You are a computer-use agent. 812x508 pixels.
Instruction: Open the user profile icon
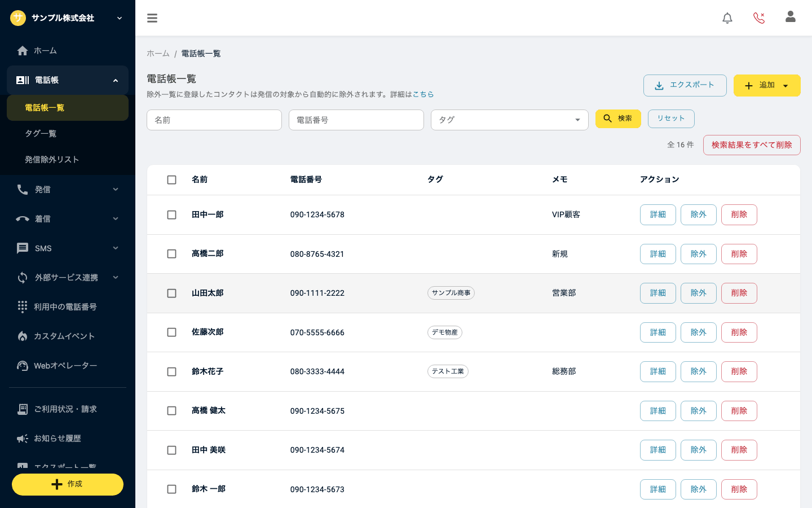coord(791,17)
